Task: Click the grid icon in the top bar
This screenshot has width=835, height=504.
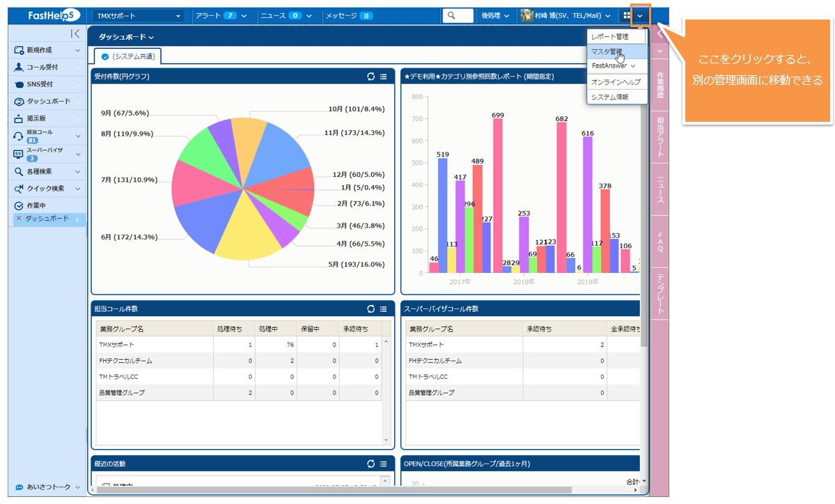Action: tap(627, 15)
